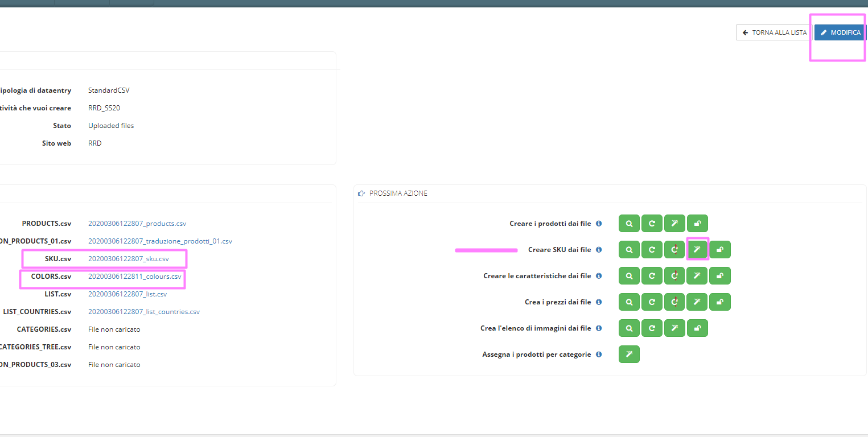Image resolution: width=868 pixels, height=437 pixels.
Task: Click plain refresh icon for Creare SKU dai file
Action: tap(652, 250)
